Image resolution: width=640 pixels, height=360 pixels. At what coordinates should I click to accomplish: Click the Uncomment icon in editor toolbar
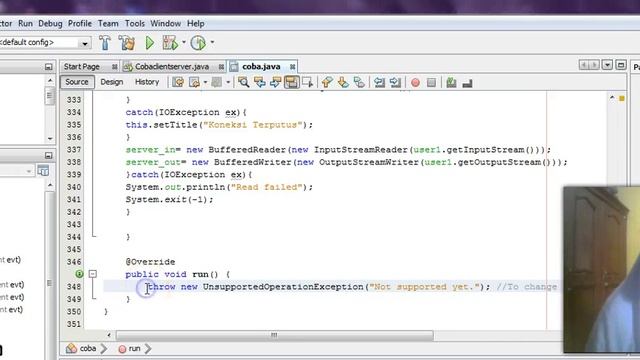click(467, 83)
